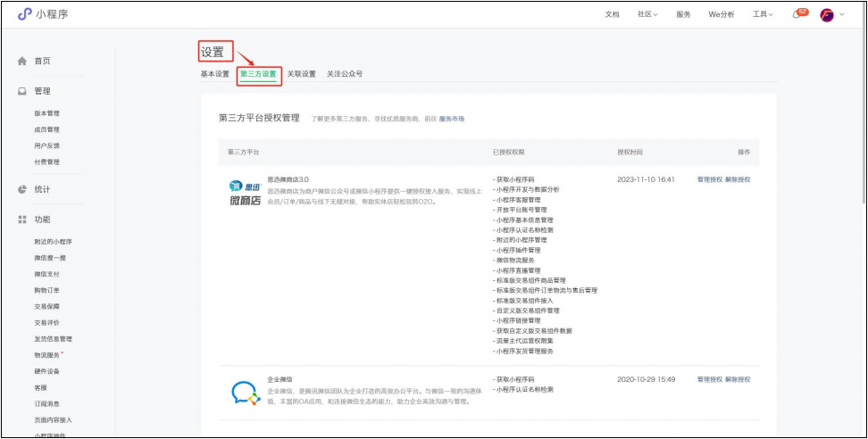This screenshot has width=868, height=439.
Task: Open 文档 in top navigation
Action: point(612,15)
